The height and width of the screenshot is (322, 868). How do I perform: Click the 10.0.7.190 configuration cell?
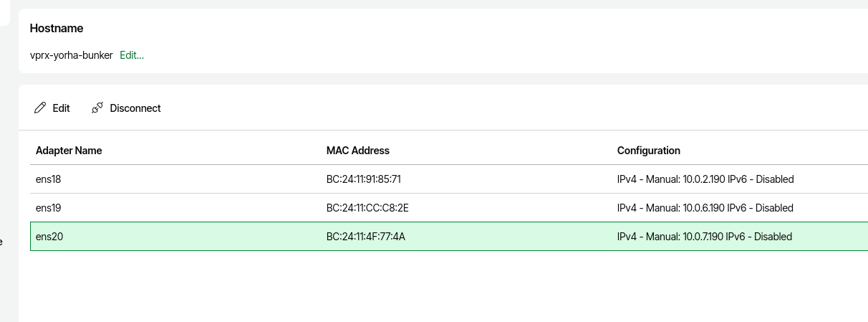coord(705,237)
